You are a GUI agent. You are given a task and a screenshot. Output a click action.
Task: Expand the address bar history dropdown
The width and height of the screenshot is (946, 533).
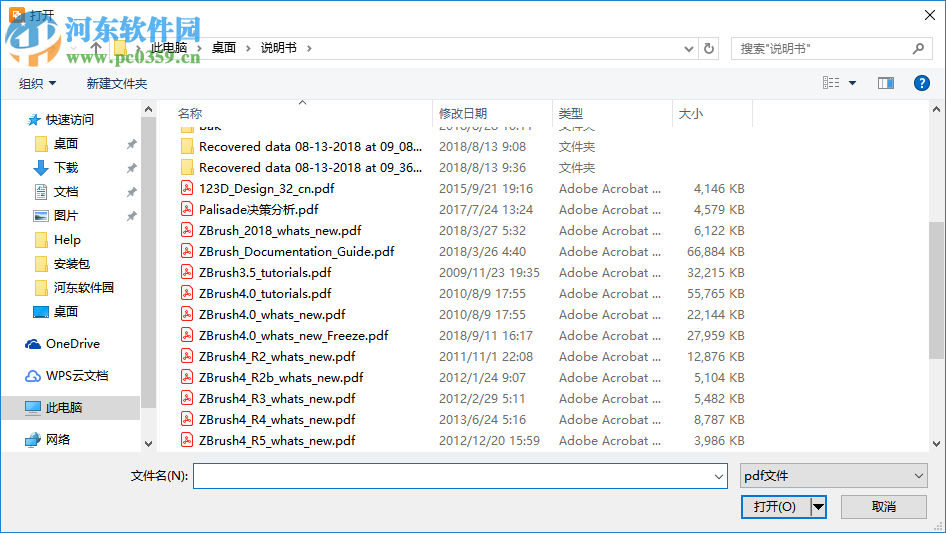688,49
